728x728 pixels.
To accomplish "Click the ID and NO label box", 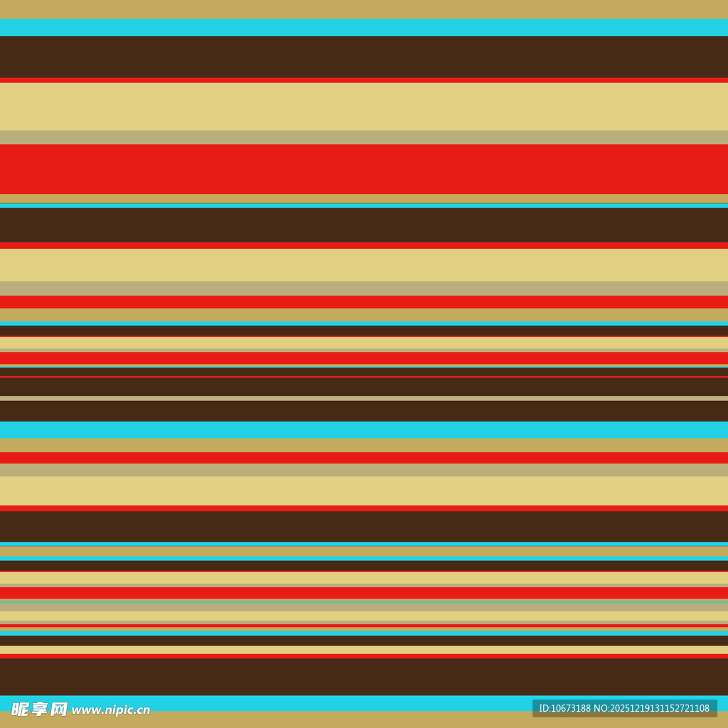I will [x=624, y=708].
